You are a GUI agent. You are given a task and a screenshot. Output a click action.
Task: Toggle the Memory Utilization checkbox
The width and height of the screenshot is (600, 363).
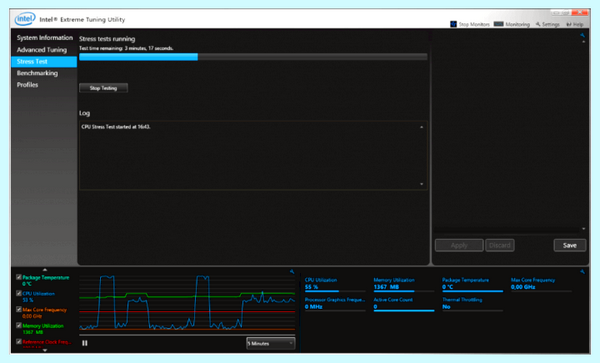pos(19,325)
